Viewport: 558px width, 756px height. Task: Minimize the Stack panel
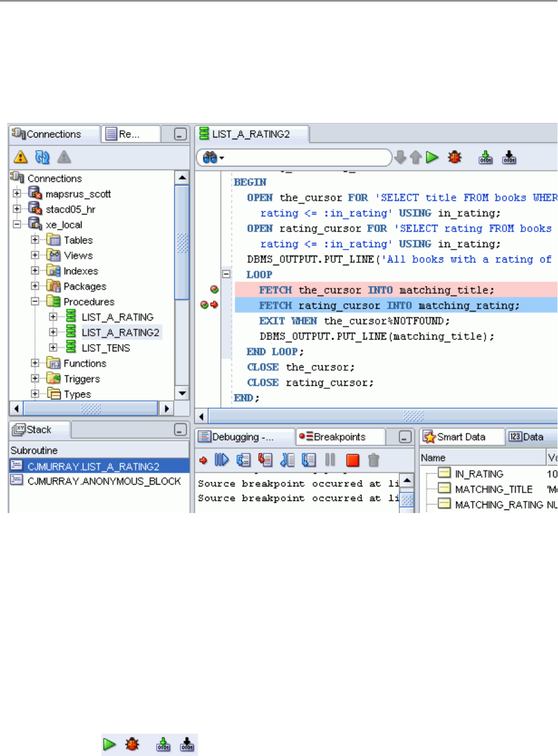point(179,429)
